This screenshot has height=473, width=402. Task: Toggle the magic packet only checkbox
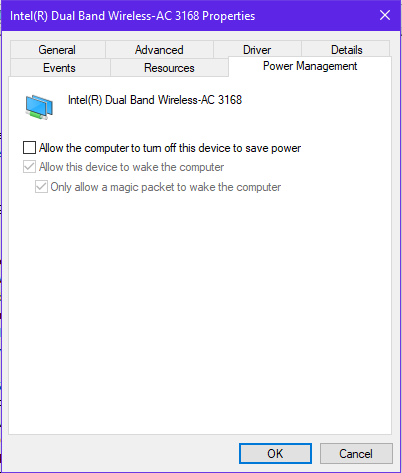point(41,187)
